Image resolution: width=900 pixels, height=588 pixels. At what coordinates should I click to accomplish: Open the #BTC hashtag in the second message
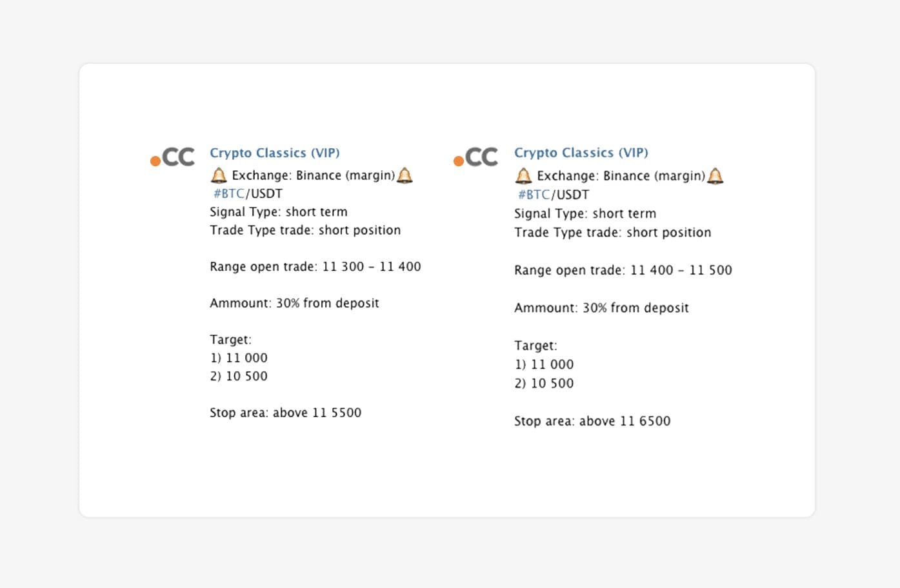pyautogui.click(x=534, y=195)
